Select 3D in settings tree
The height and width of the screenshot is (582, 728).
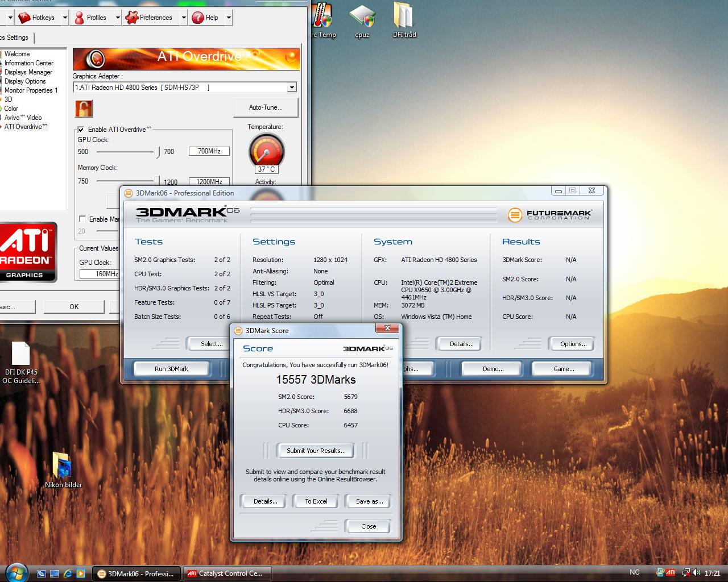pos(9,99)
